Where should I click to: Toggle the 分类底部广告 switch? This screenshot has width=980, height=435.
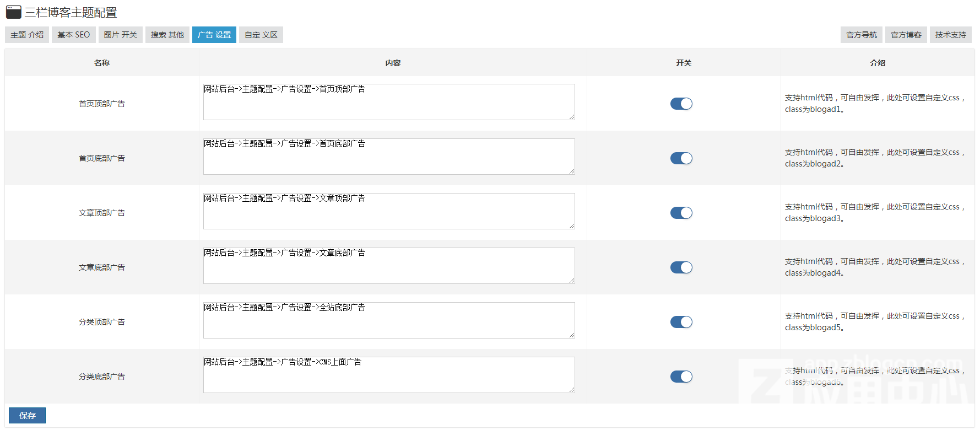tap(681, 377)
